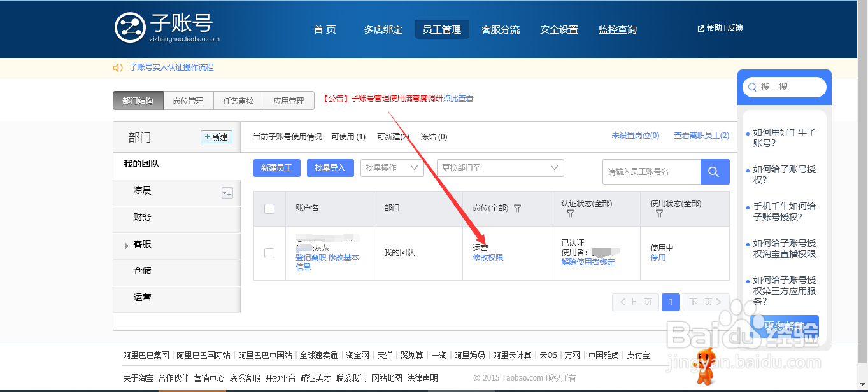Click the 使用状态 filter funnel icon
Screen dimensions: 868x392
click(659, 214)
